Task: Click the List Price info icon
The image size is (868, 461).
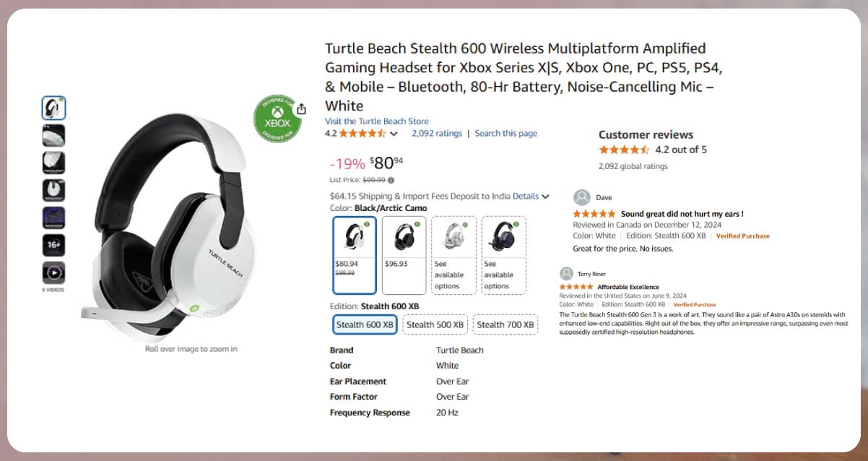Action: click(x=391, y=180)
